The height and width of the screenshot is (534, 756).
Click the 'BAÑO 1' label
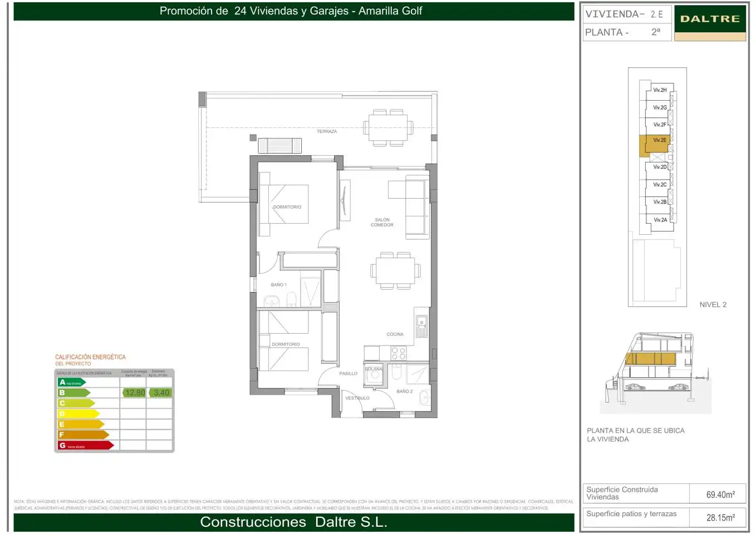coord(278,285)
